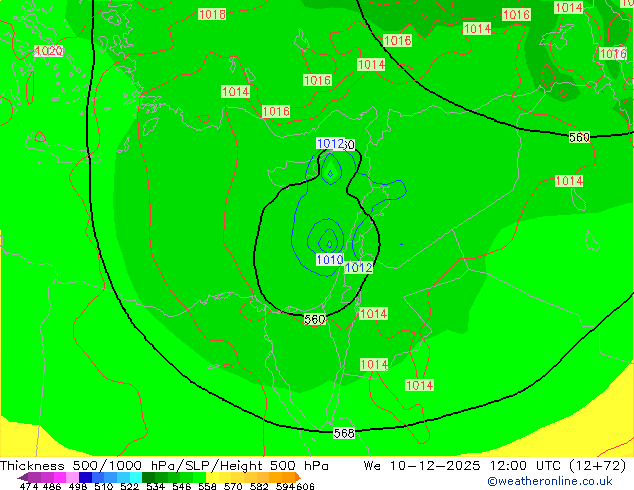
Task: Click legend value 486
Action: [52, 486]
